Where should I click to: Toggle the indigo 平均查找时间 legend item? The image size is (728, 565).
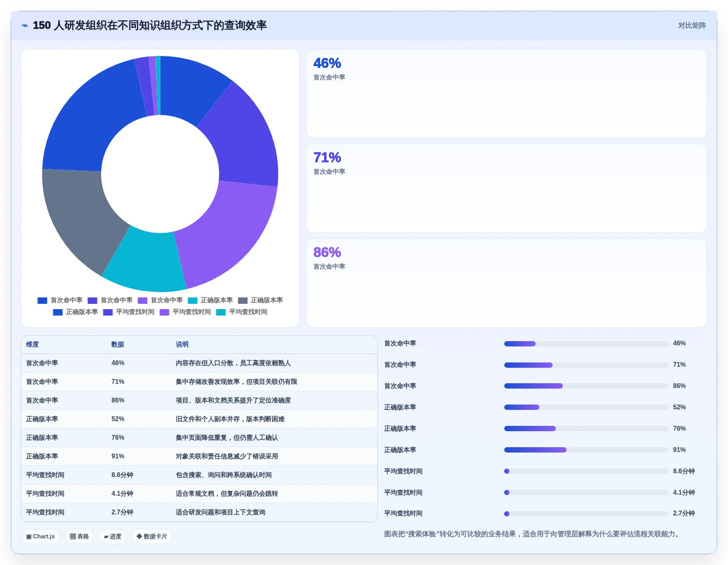[x=129, y=312]
